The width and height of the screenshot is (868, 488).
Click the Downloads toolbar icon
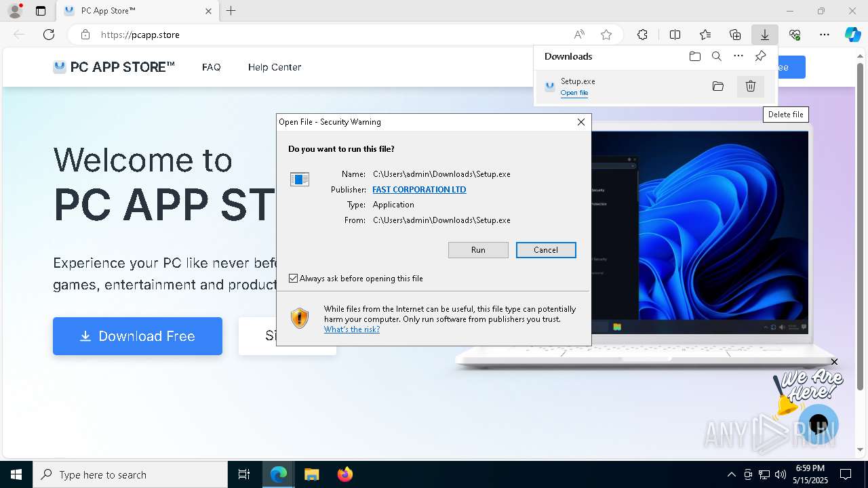click(x=764, y=35)
